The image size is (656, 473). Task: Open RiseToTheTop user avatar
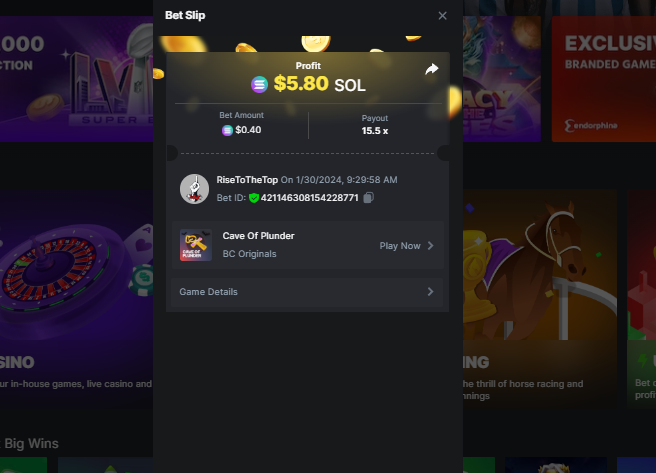[195, 189]
